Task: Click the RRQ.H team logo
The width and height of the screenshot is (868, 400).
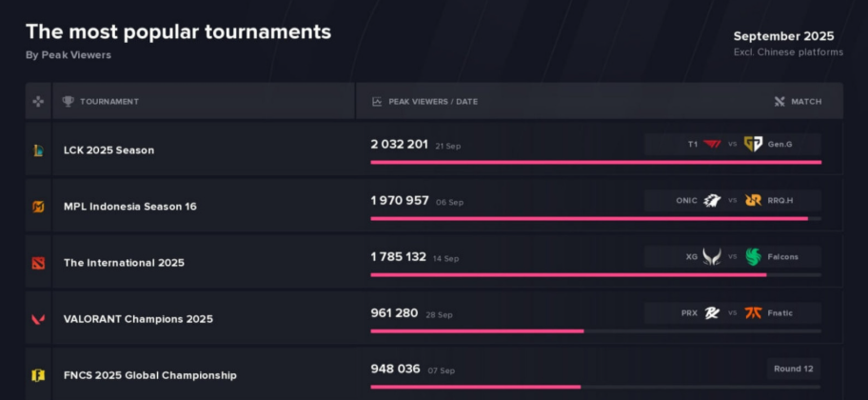Action: click(753, 201)
